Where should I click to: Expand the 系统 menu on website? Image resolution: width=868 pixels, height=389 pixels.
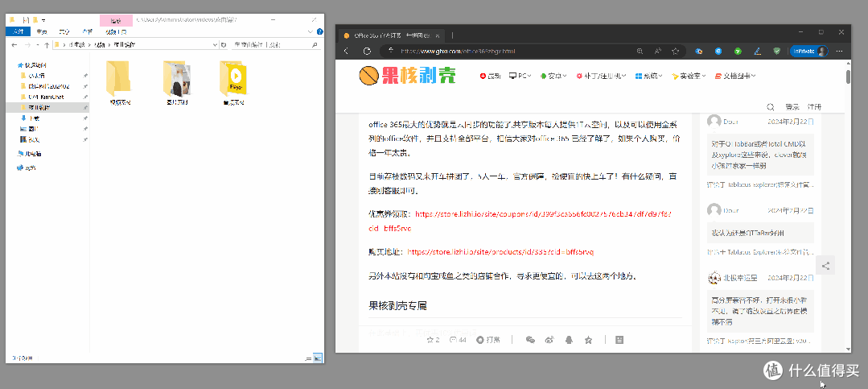648,76
